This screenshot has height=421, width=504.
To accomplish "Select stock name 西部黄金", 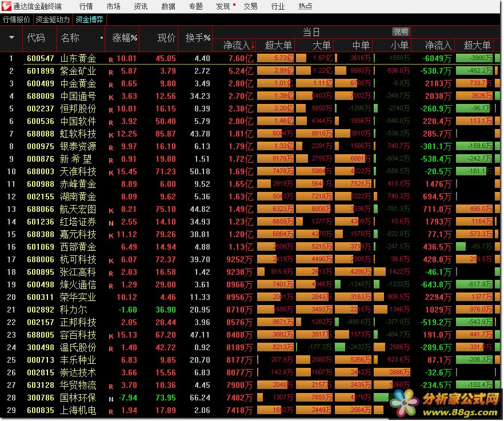I will 78,247.
